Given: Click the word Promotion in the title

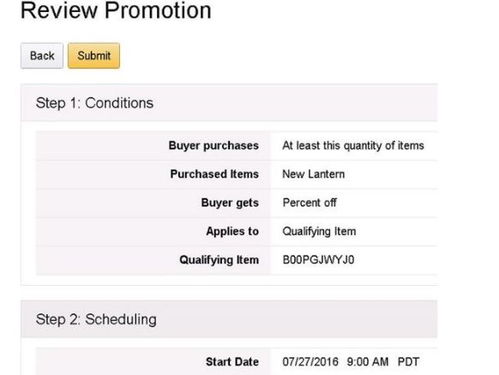Looking at the screenshot, I should click(x=158, y=10).
